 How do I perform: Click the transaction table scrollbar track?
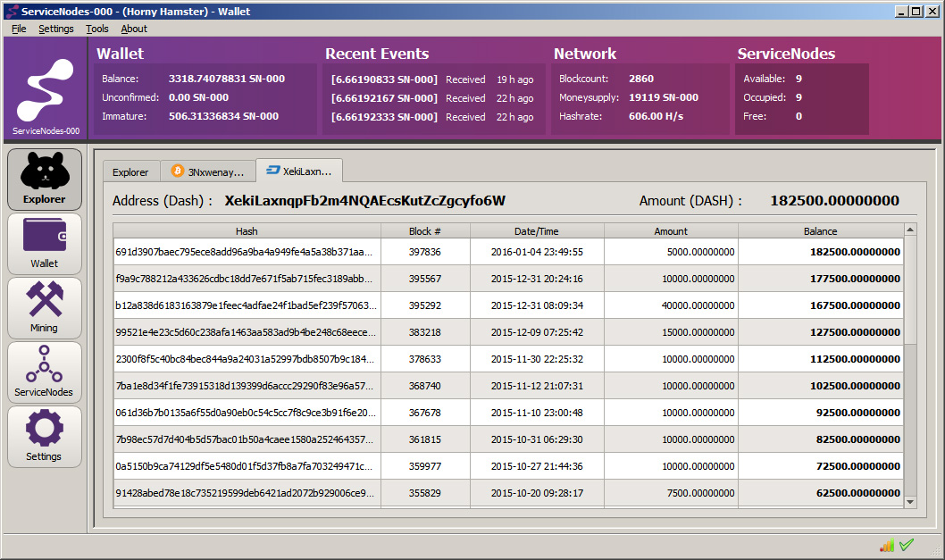[910, 420]
